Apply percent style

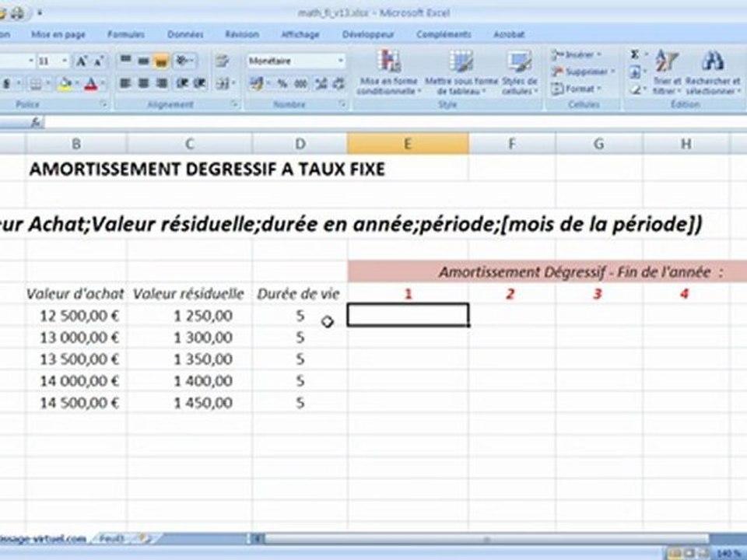(282, 84)
